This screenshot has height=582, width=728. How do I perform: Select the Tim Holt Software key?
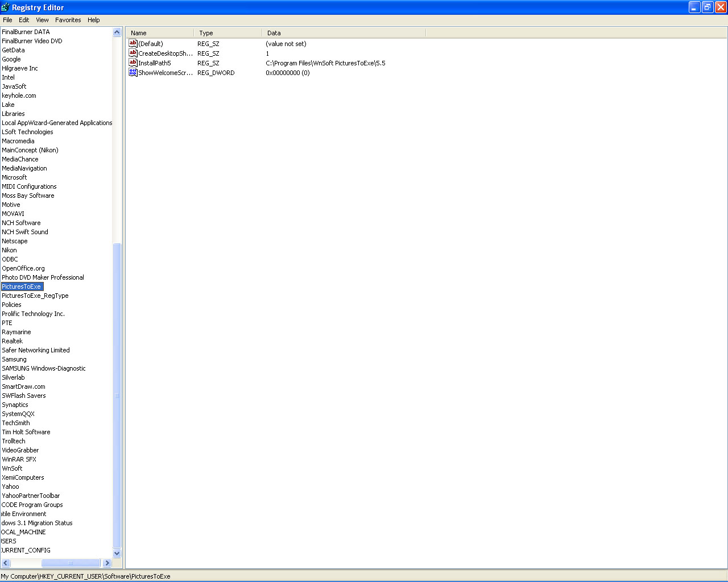click(x=26, y=432)
